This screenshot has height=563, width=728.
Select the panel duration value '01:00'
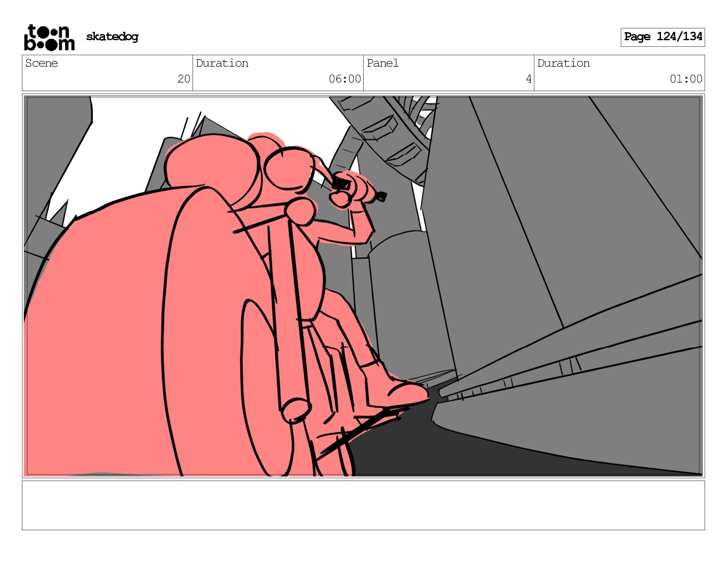click(x=686, y=79)
